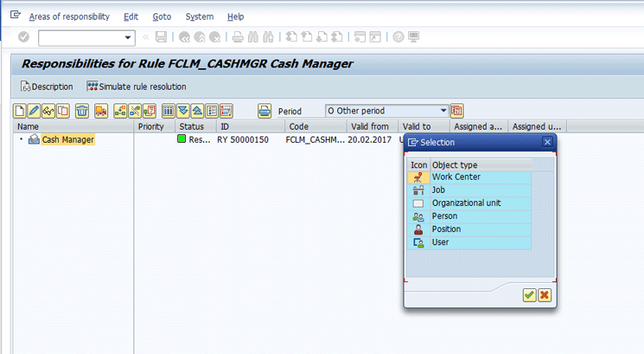
Task: Click the Delete trash can icon
Action: [x=81, y=111]
